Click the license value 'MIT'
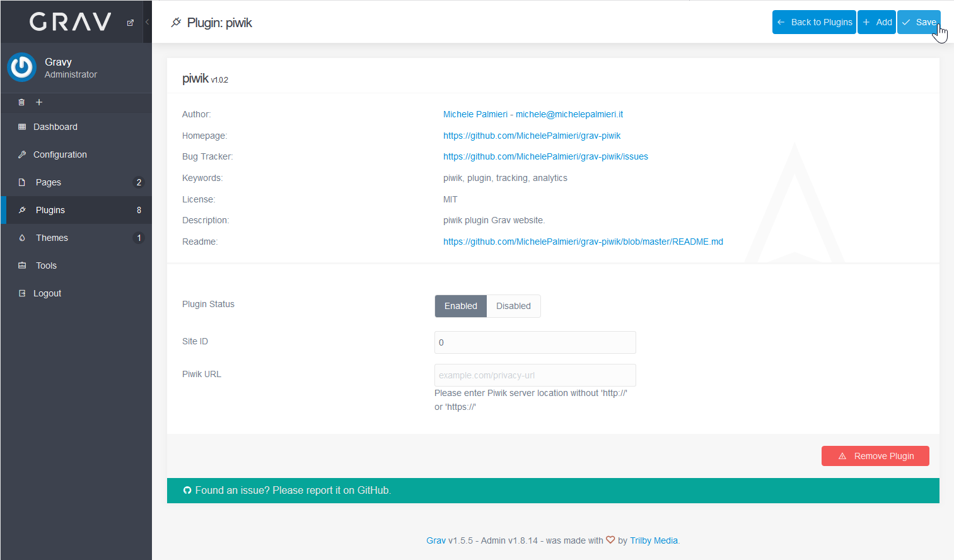Image resolution: width=954 pixels, height=560 pixels. [x=450, y=199]
